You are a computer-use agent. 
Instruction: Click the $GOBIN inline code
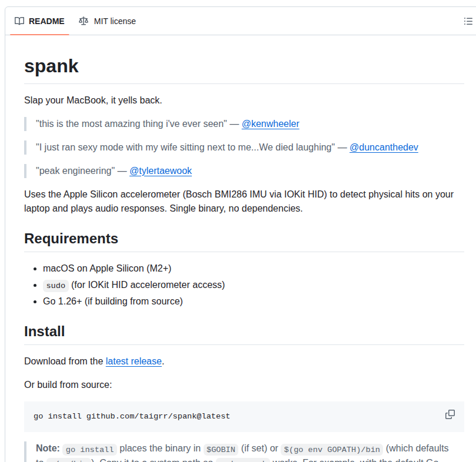coord(220,449)
